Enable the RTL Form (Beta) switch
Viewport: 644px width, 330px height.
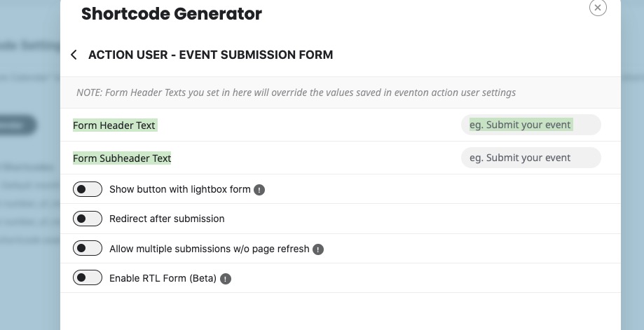point(88,278)
